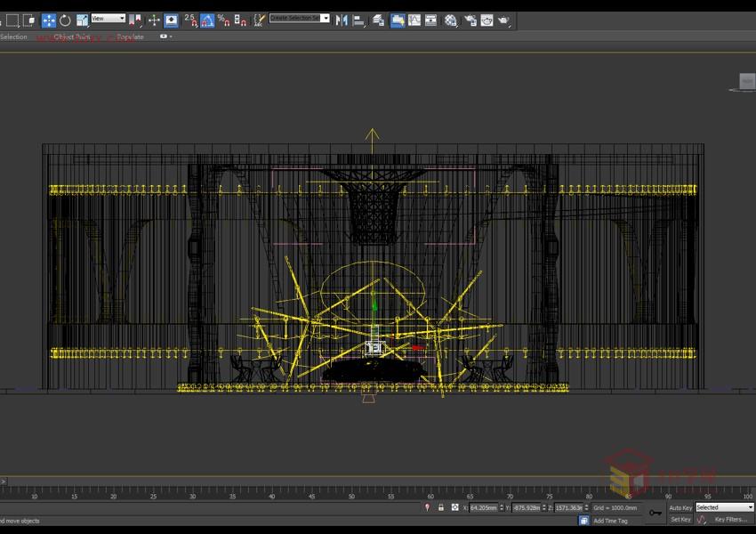Open the View reference coordinate system dropdown
The image size is (756, 534).
coord(107,17)
